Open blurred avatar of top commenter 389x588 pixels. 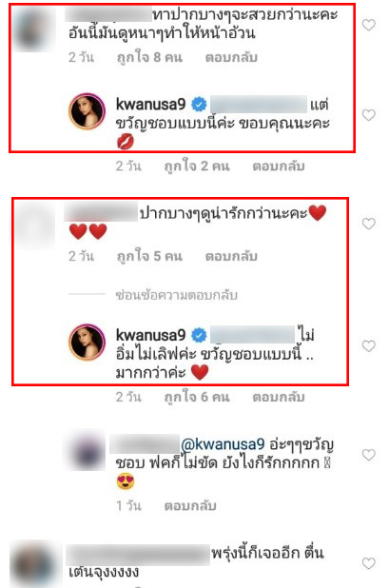point(33,29)
